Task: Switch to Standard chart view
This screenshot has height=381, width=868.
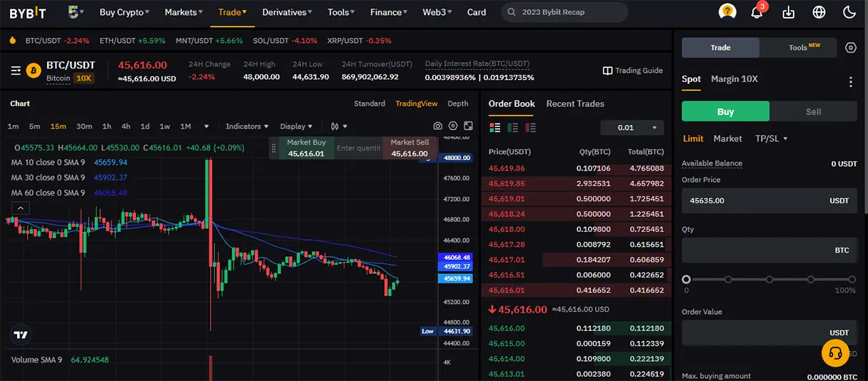Action: coord(369,103)
